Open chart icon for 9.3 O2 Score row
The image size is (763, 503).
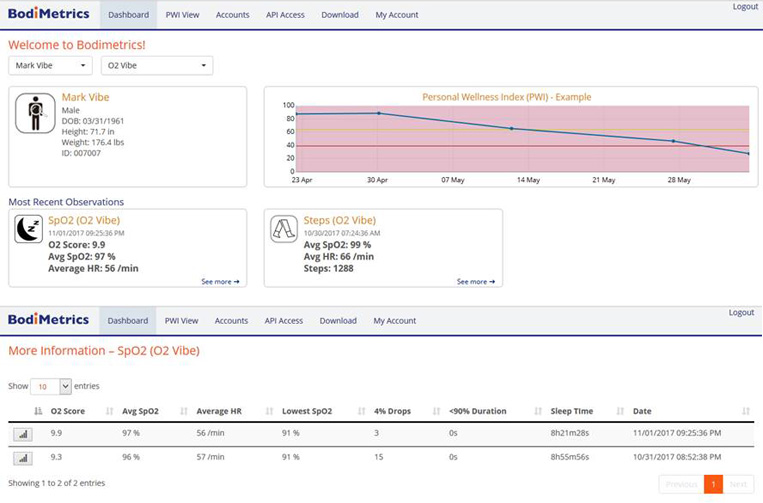click(23, 458)
